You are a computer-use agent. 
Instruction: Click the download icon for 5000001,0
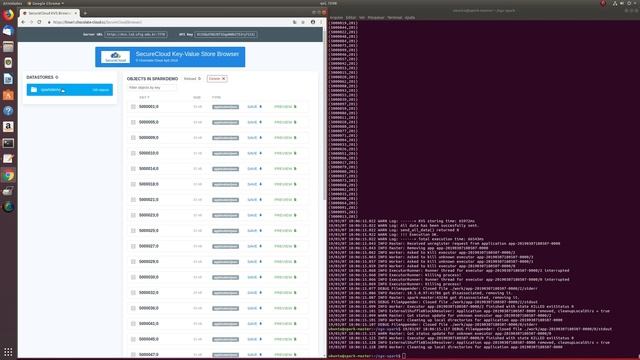pos(260,107)
